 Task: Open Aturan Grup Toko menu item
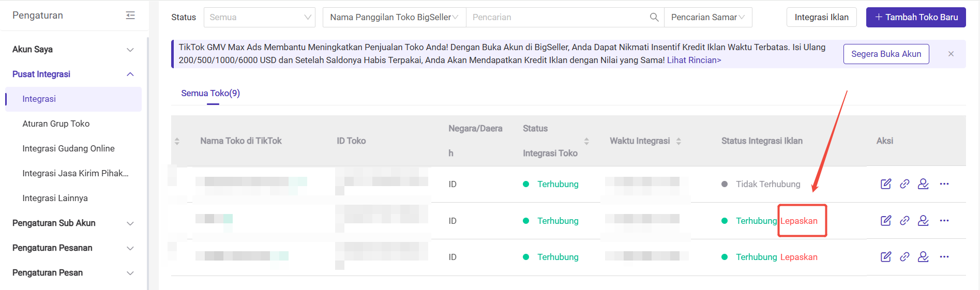(x=56, y=124)
